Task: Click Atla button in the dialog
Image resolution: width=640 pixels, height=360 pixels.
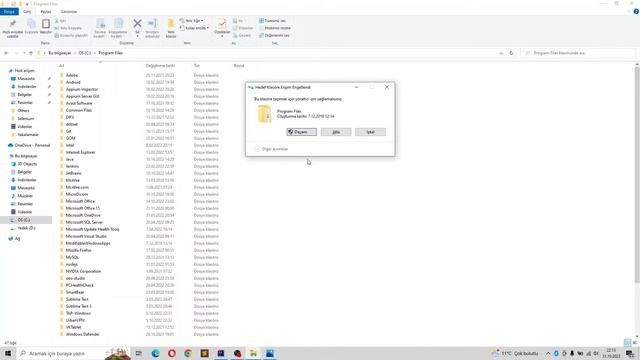Action: (336, 132)
